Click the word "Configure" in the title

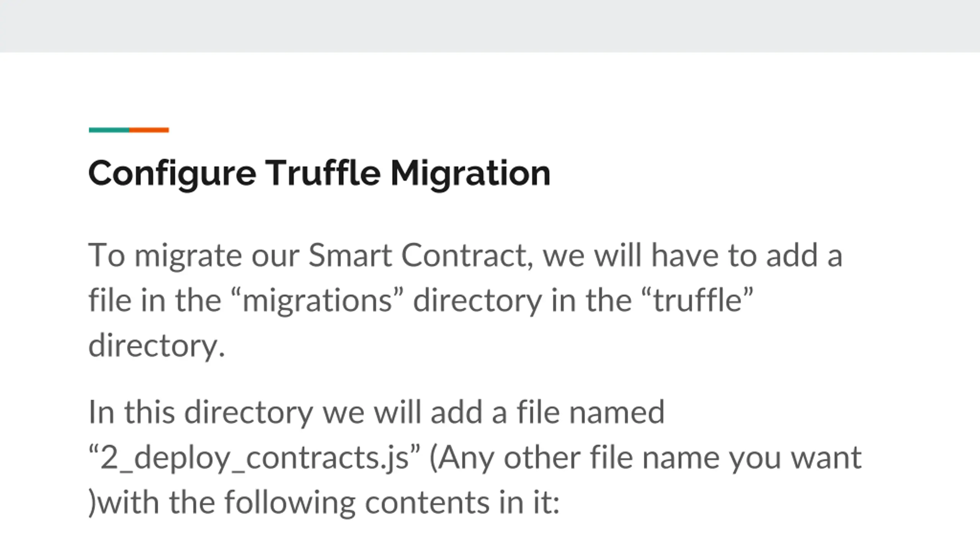pos(172,174)
